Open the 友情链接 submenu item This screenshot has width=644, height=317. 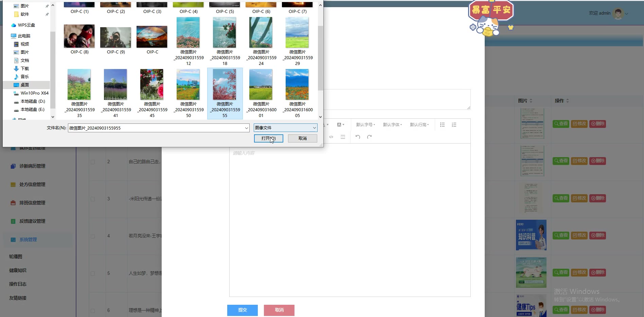(18, 298)
